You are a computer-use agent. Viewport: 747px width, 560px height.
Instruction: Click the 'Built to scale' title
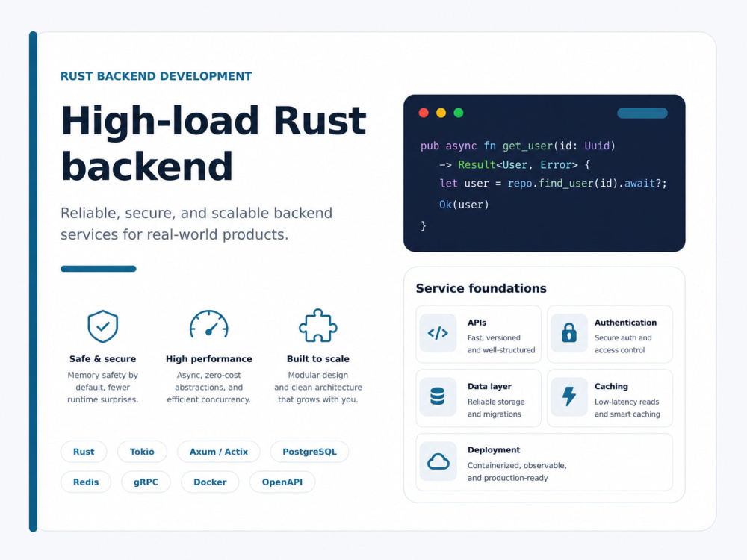317,359
